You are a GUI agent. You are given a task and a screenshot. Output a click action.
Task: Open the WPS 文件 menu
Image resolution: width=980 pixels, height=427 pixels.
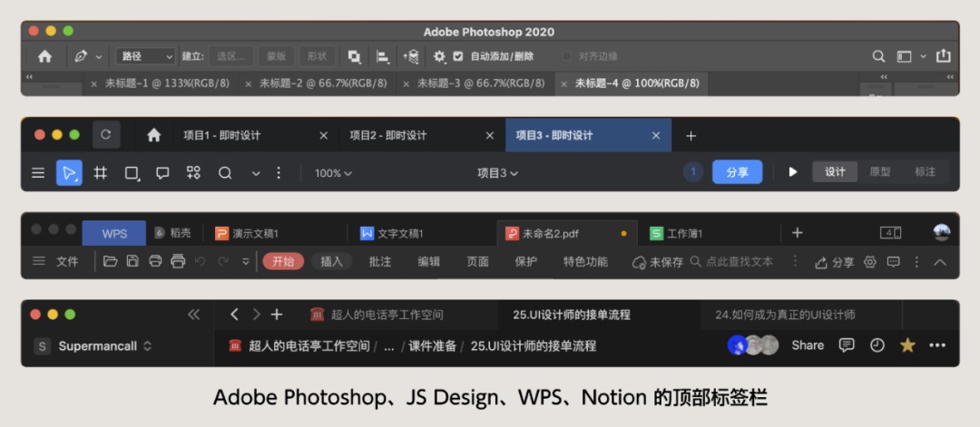(67, 262)
